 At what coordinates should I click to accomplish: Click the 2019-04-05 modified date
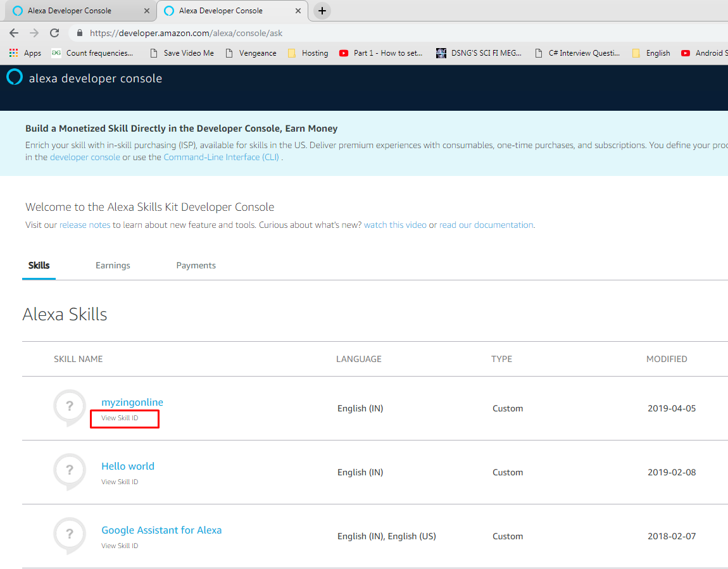pos(672,408)
